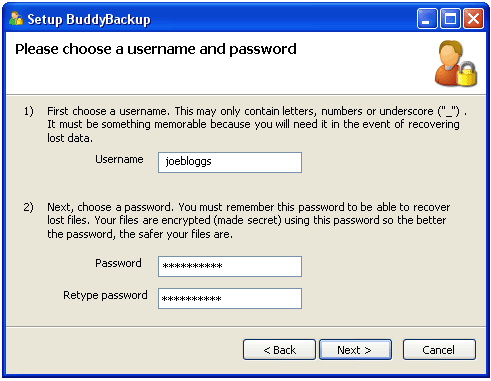
Task: Close the Setup BuddyBackup dialog
Action: (474, 19)
